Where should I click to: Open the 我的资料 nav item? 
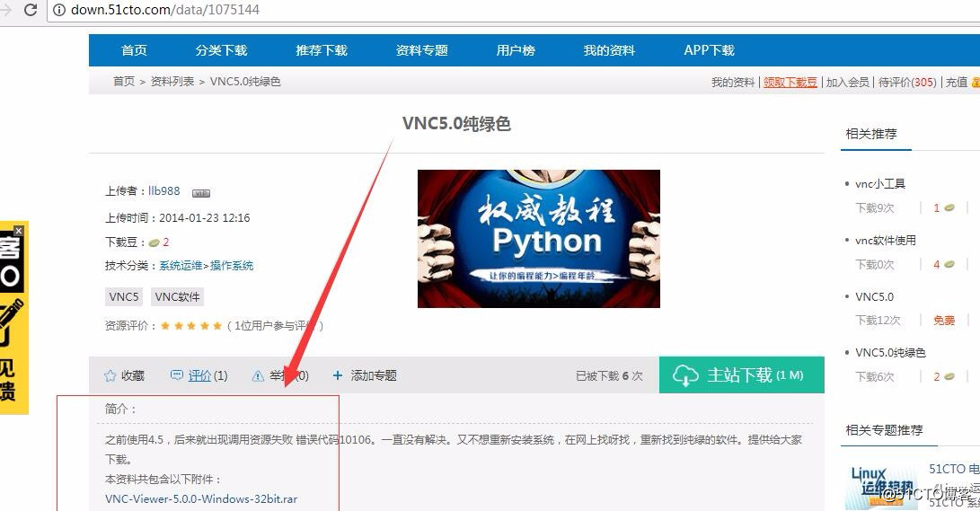tap(609, 50)
